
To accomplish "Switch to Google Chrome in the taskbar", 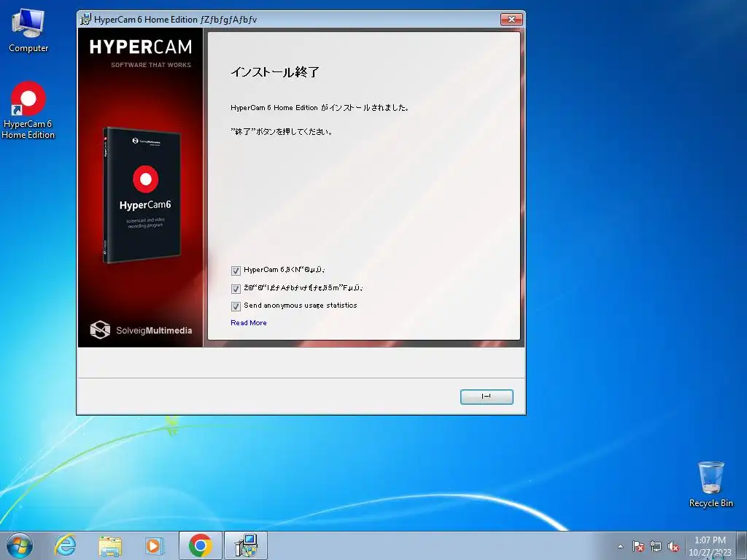I will click(201, 545).
